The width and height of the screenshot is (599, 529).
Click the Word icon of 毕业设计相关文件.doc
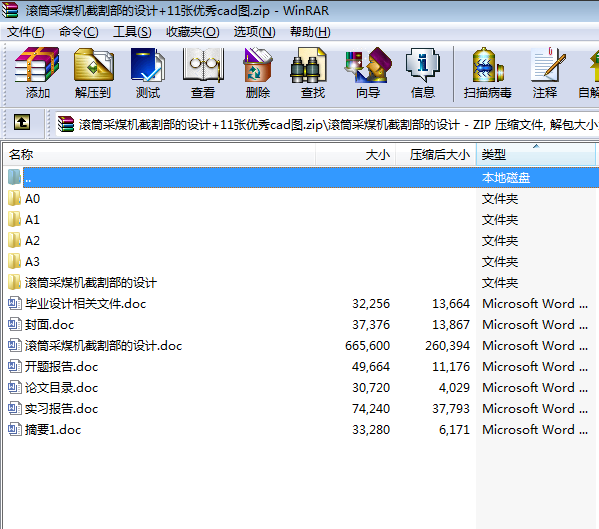pos(15,303)
